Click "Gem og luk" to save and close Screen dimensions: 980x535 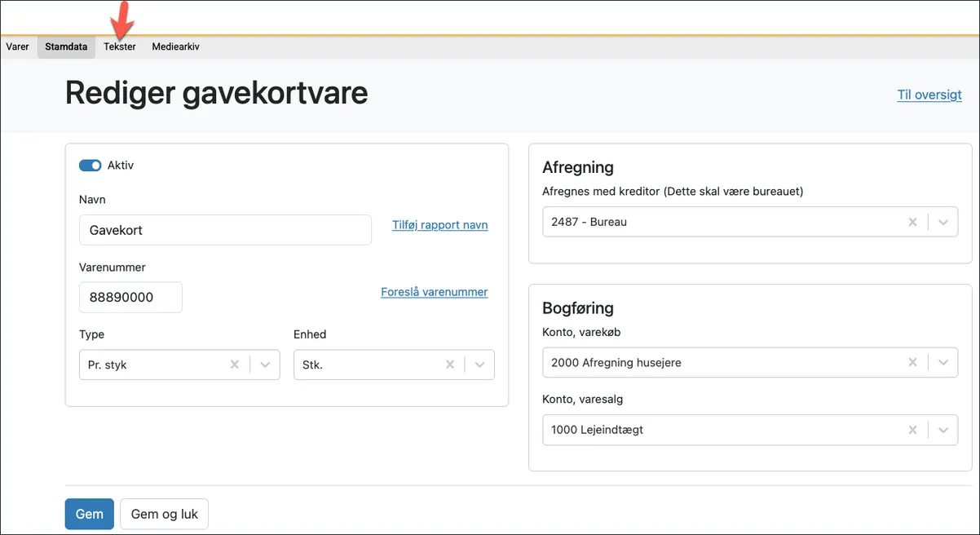coord(164,514)
